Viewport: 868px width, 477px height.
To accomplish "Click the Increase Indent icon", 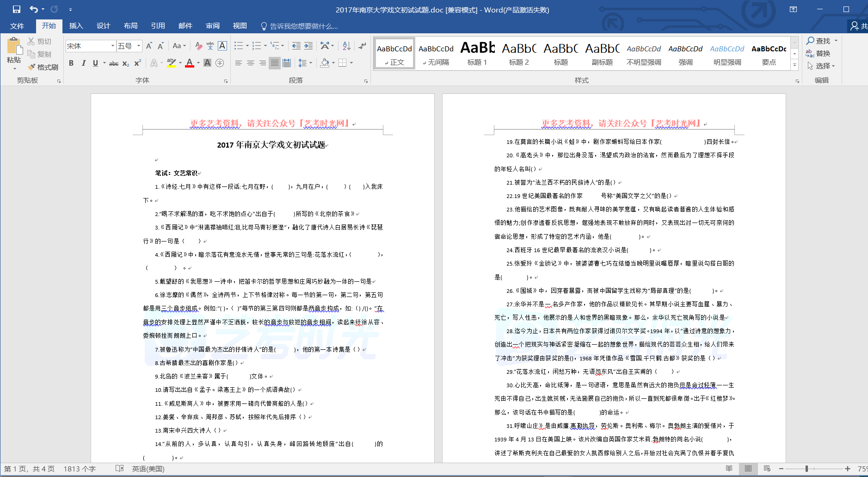I will [308, 46].
